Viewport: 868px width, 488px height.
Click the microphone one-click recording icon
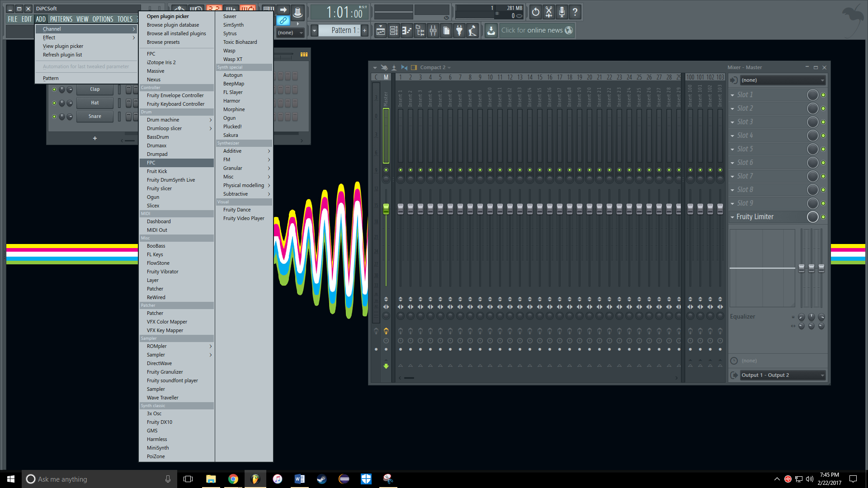[561, 12]
